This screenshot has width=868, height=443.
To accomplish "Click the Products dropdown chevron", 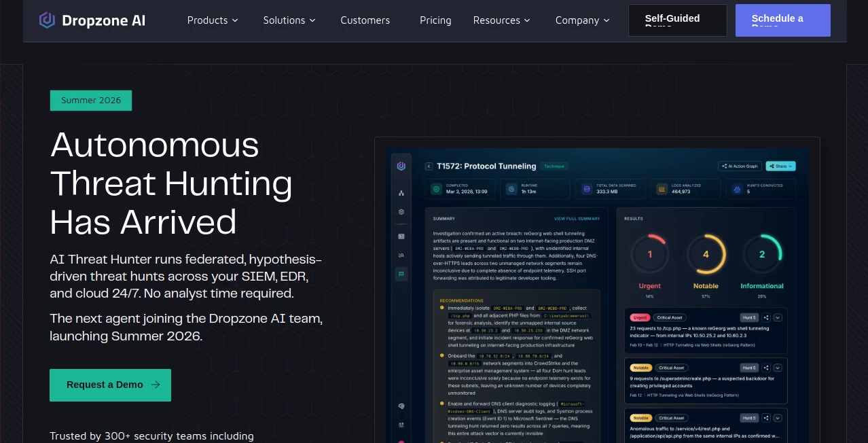I will [235, 20].
